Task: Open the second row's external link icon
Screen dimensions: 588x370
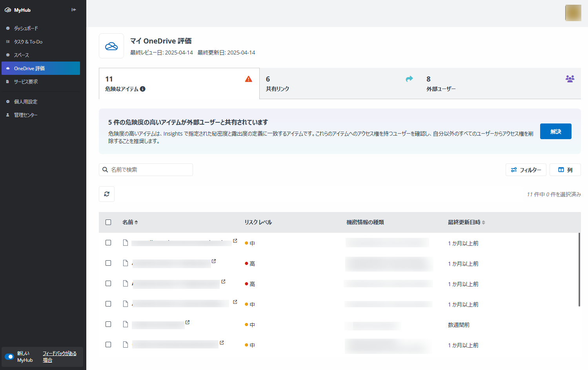Action: (x=214, y=261)
